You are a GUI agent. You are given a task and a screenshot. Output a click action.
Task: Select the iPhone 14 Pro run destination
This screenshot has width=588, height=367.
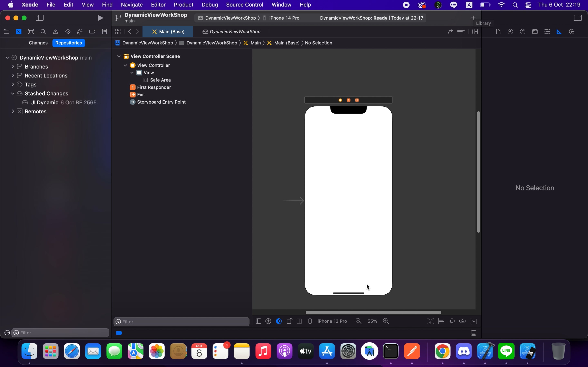coord(285,18)
